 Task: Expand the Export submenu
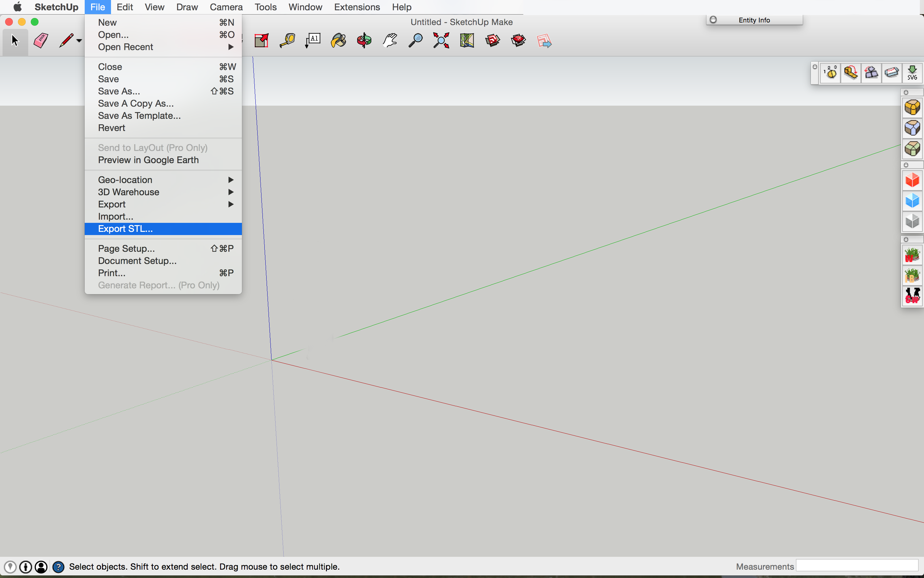click(163, 204)
